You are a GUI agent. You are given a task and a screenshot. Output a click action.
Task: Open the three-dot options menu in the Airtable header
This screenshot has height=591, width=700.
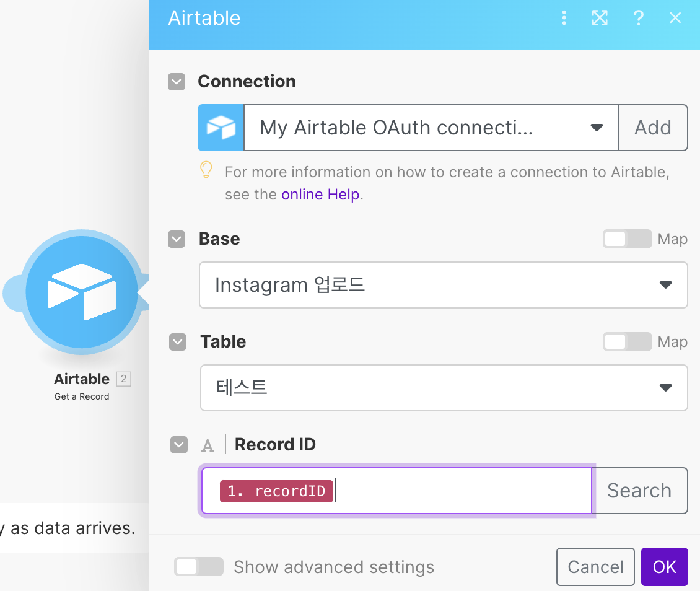pos(564,18)
